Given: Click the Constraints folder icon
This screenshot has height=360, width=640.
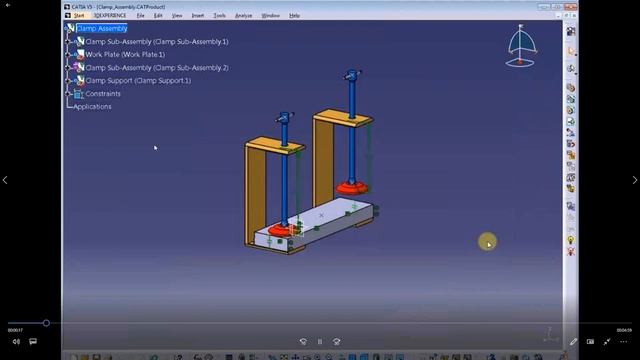Looking at the screenshot, I should 78,94.
